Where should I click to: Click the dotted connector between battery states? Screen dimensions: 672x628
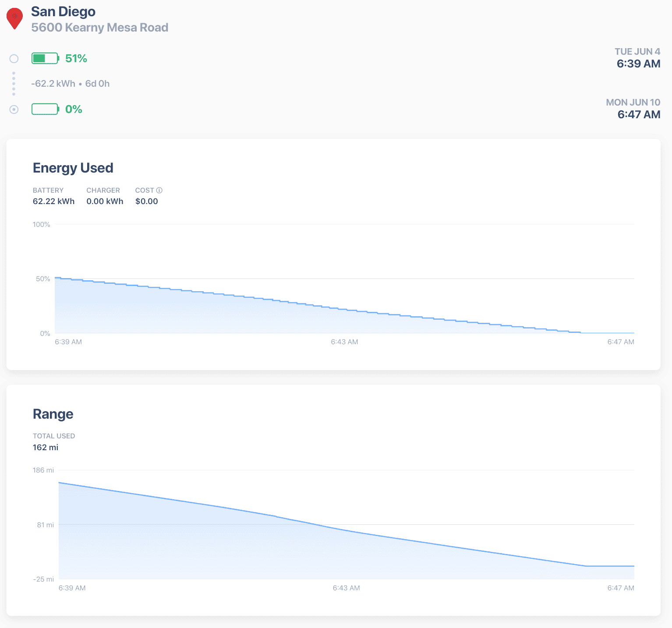click(x=14, y=84)
